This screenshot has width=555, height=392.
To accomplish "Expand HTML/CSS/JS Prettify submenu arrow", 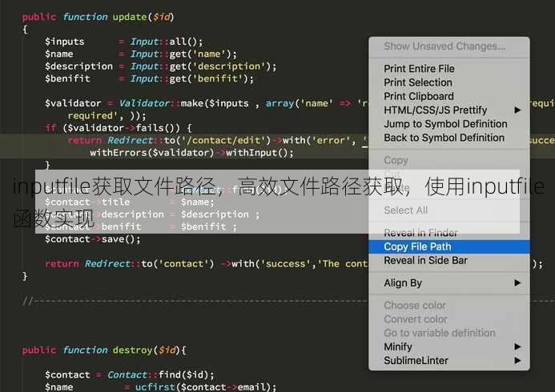I will coord(517,110).
